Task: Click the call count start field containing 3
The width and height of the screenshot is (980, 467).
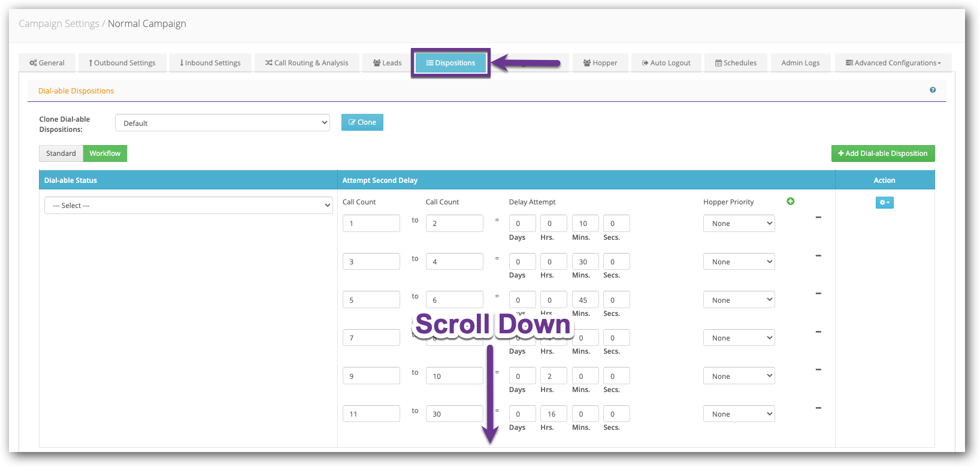Action: pyautogui.click(x=371, y=262)
